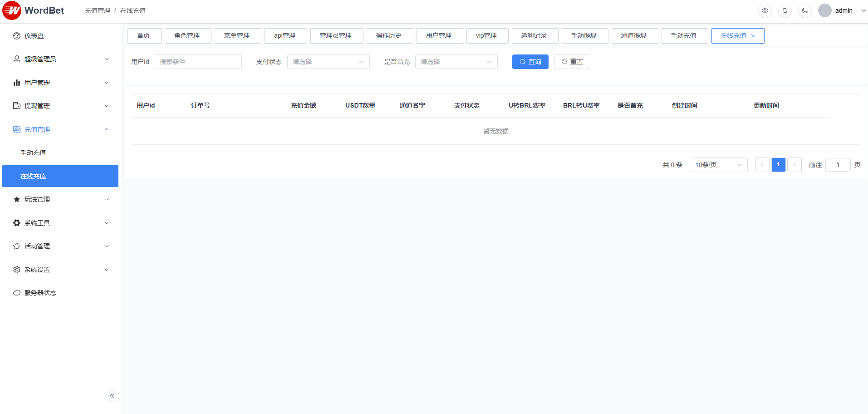
Task: Click the refresh icon in top bar
Action: click(785, 10)
